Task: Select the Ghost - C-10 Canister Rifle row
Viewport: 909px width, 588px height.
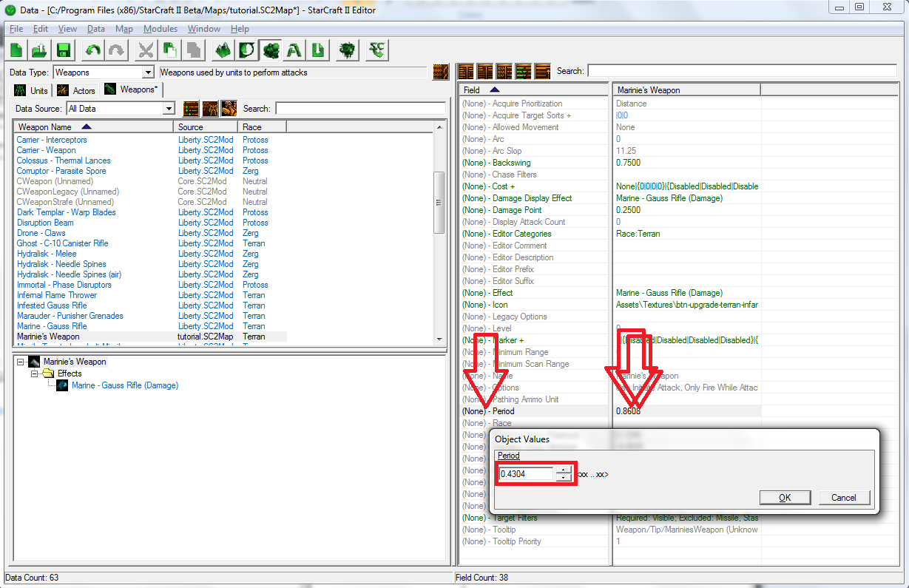Action: tap(63, 243)
